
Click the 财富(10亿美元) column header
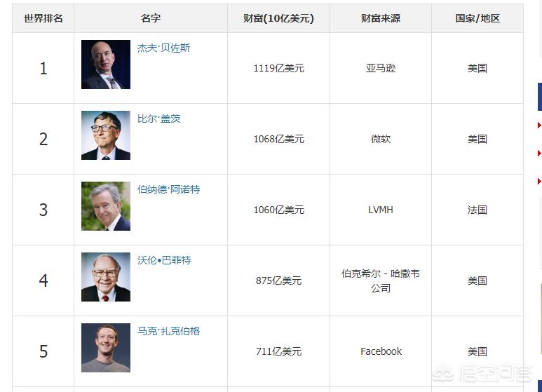coord(278,18)
